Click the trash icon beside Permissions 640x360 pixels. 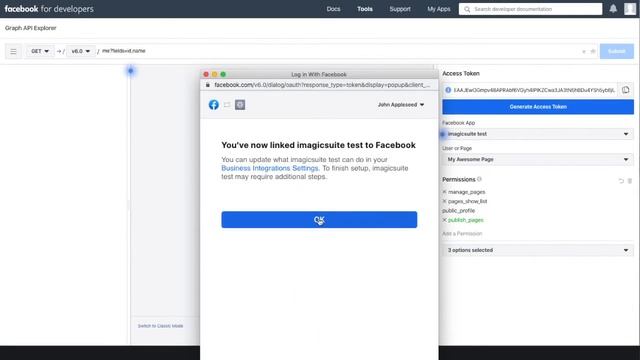point(630,181)
